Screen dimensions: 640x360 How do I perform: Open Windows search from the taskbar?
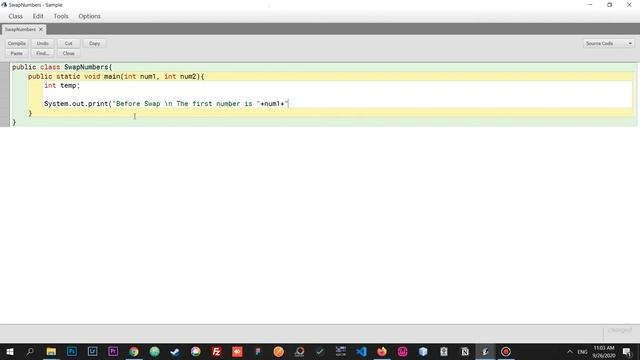coord(30,351)
